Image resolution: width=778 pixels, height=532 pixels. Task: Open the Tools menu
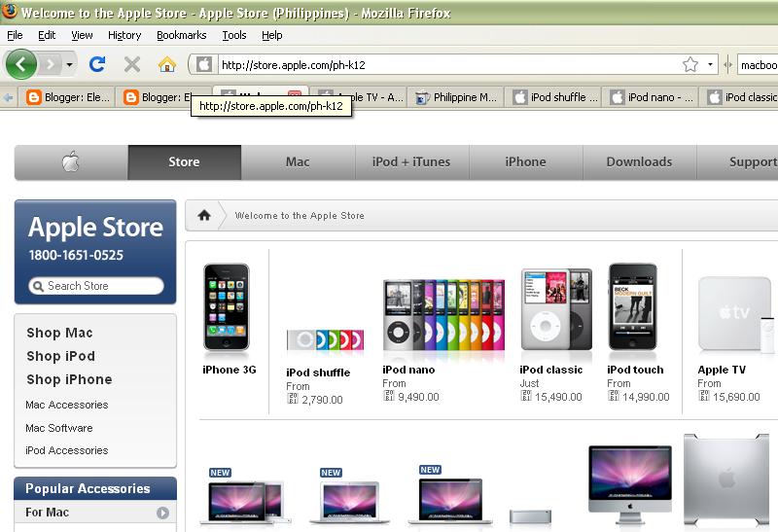[234, 35]
